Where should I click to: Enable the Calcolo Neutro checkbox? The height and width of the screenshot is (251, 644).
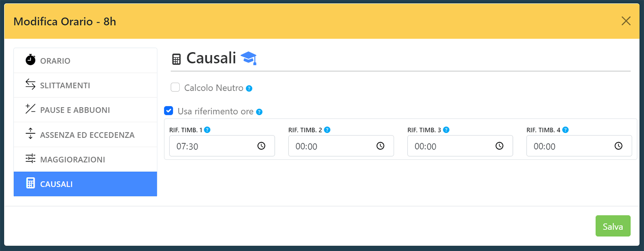(175, 88)
